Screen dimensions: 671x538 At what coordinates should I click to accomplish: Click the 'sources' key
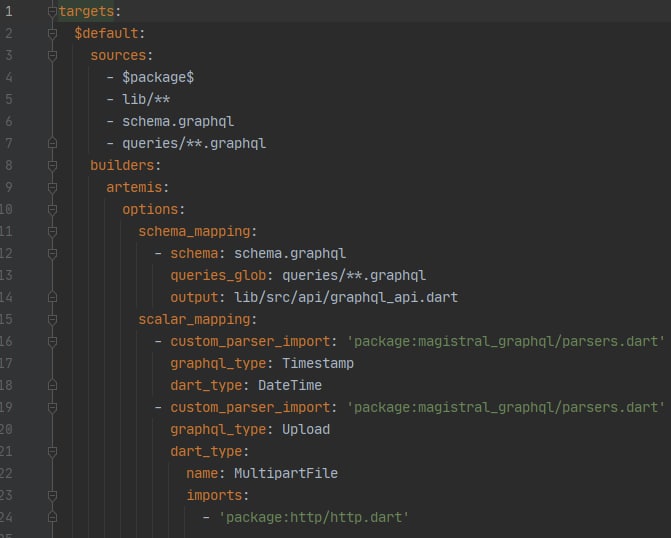click(118, 56)
